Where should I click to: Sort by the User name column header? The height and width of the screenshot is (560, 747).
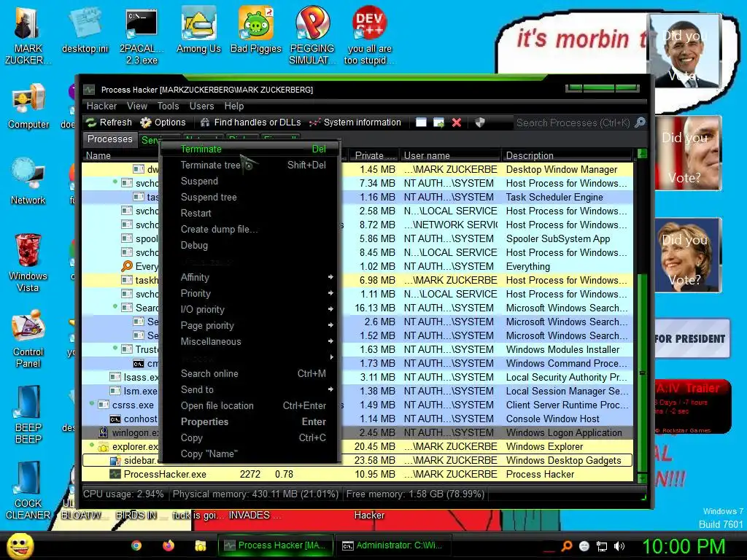click(x=451, y=156)
